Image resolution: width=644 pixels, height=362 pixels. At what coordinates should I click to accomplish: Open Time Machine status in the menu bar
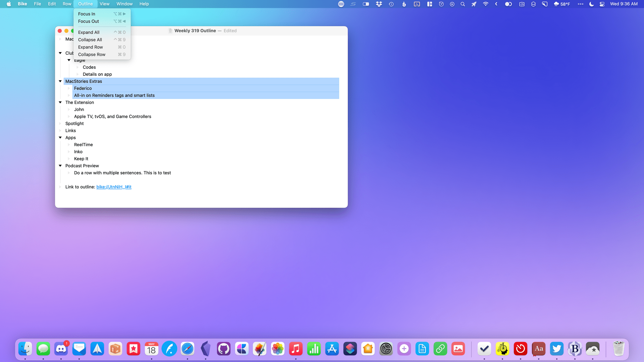click(391, 4)
